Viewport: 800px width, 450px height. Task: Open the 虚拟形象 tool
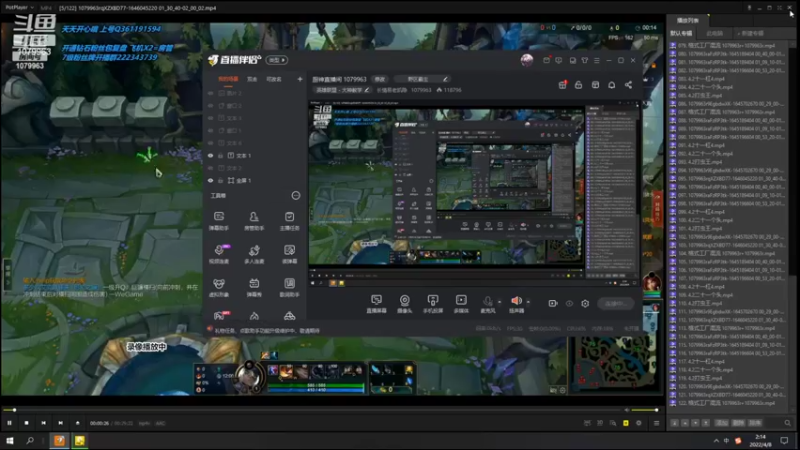(x=219, y=288)
